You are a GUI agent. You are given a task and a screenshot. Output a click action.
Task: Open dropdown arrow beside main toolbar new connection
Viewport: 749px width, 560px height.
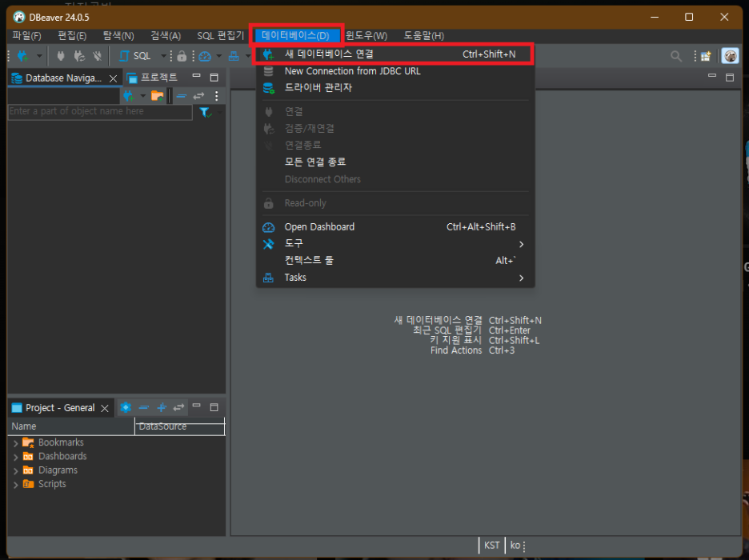point(39,56)
